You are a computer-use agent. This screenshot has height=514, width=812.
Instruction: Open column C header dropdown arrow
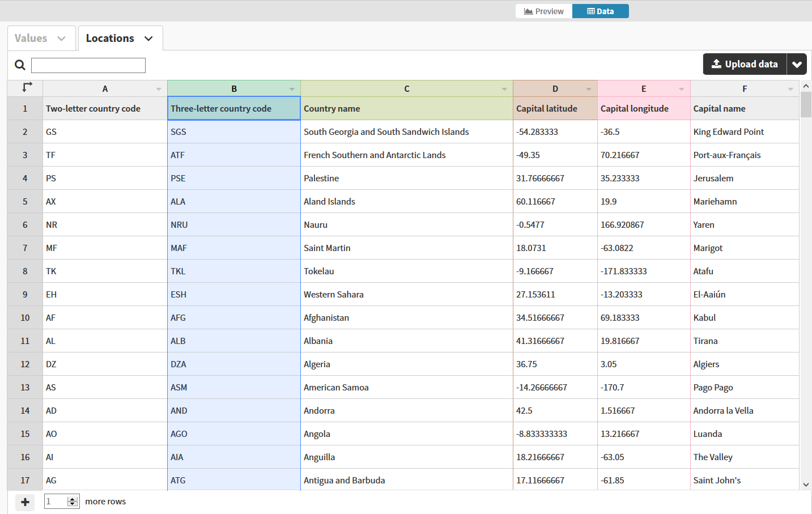504,90
